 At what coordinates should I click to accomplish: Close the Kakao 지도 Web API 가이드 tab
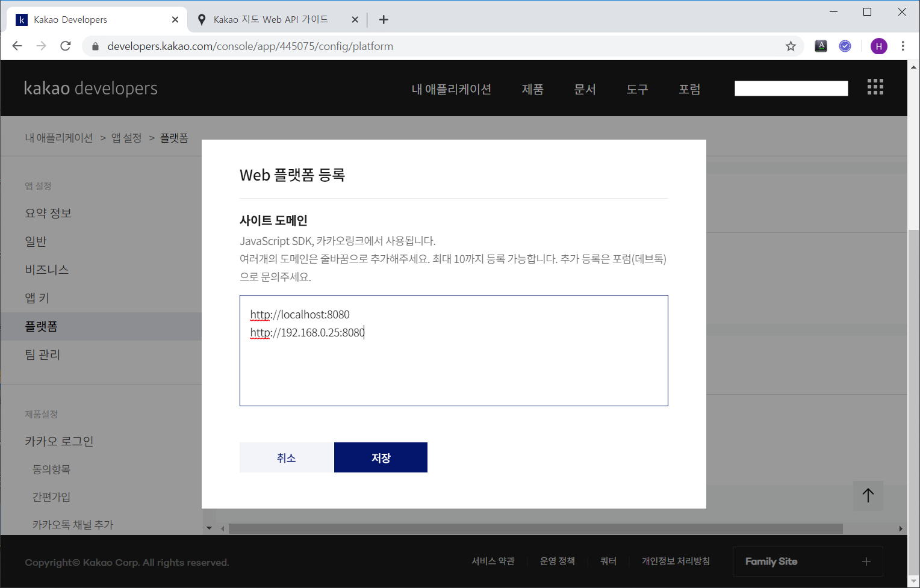355,20
